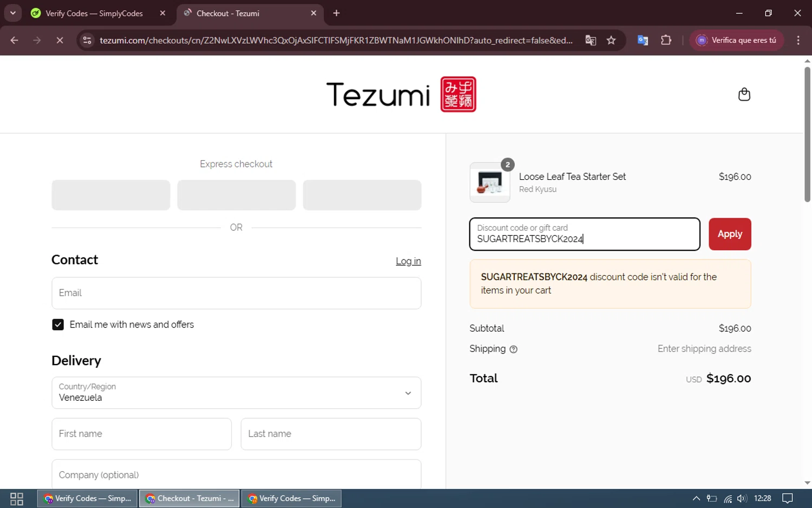The height and width of the screenshot is (508, 812).
Task: Click the browser address bar URL
Action: click(x=336, y=40)
